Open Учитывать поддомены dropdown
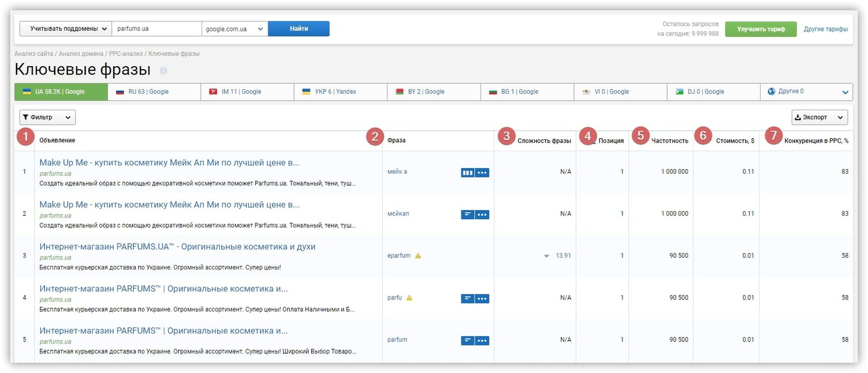This screenshot has height=373, width=868. click(x=66, y=29)
